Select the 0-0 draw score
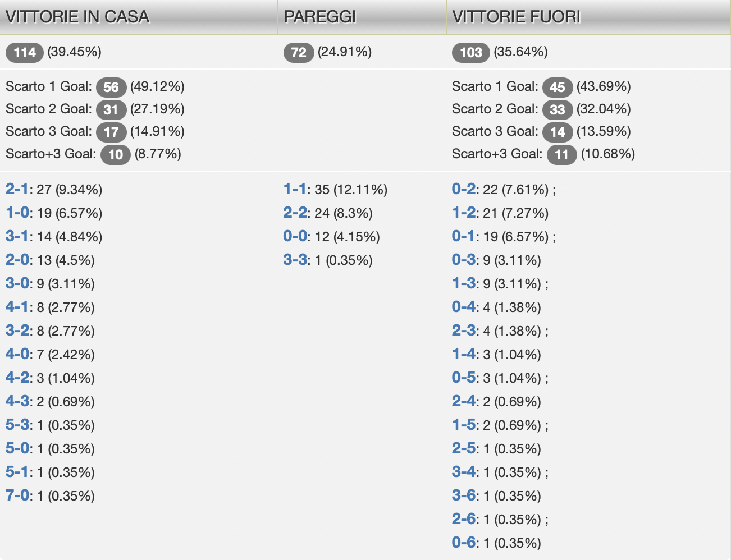The width and height of the screenshot is (731, 560). pyautogui.click(x=295, y=236)
